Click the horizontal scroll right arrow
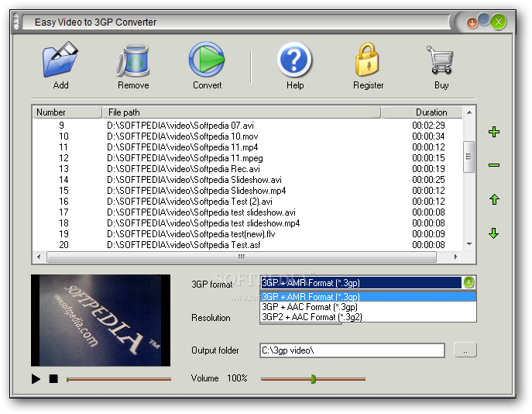Viewport: 532px width, 414px height. point(455,257)
